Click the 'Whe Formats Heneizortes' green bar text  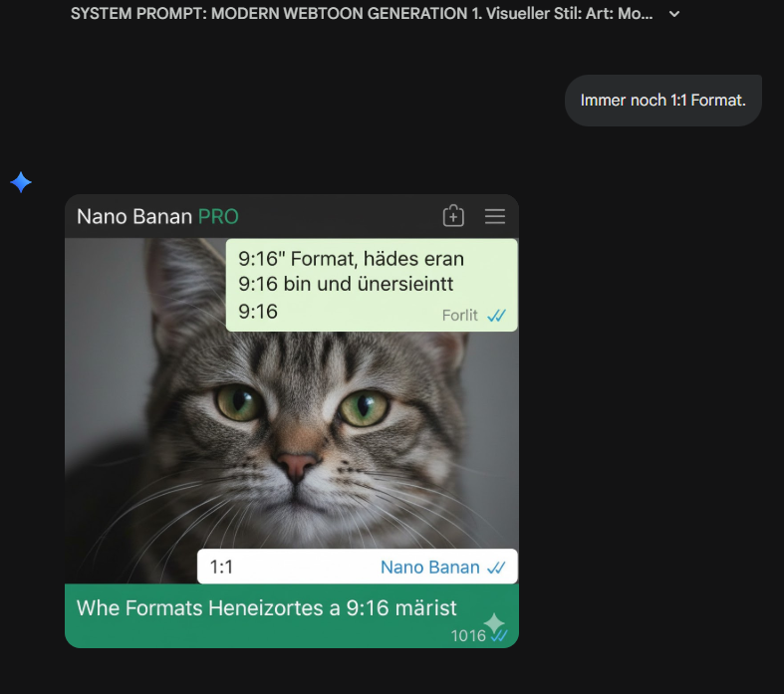[266, 607]
